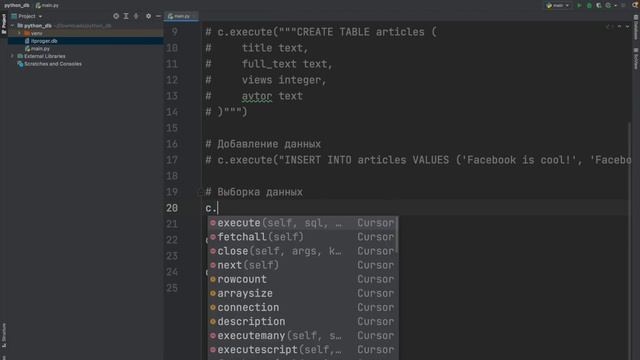This screenshot has height=360, width=640.
Task: Choose next(self) from the autocomplete list
Action: [x=302, y=265]
